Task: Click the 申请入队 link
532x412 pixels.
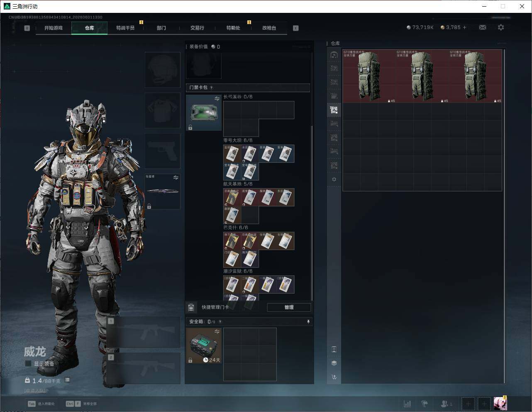Action: click(35, 390)
